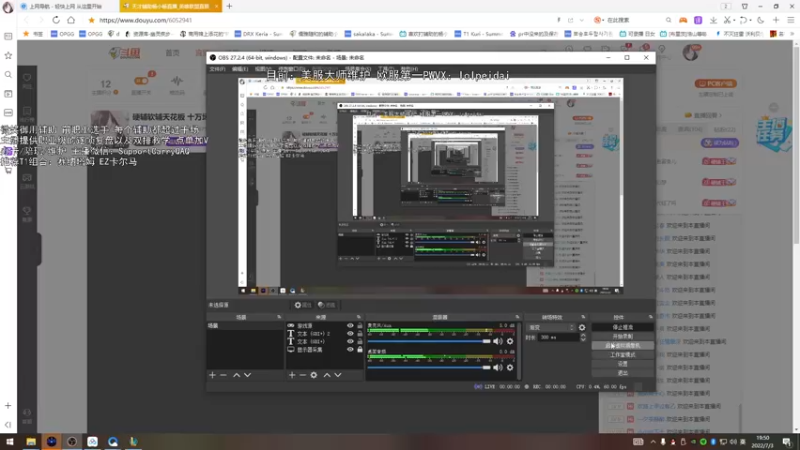Move source up in OBS sources panel
800x450 pixels.
[x=327, y=375]
